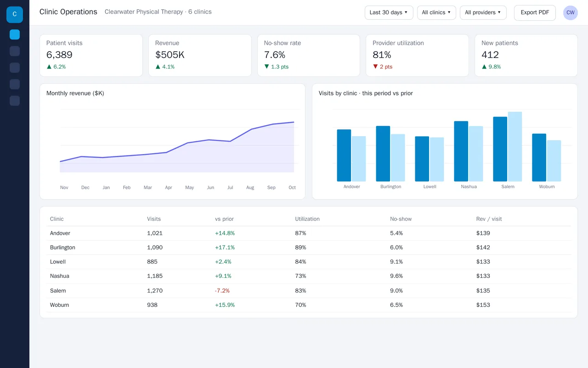Select the highlighted active sidebar icon

15,34
